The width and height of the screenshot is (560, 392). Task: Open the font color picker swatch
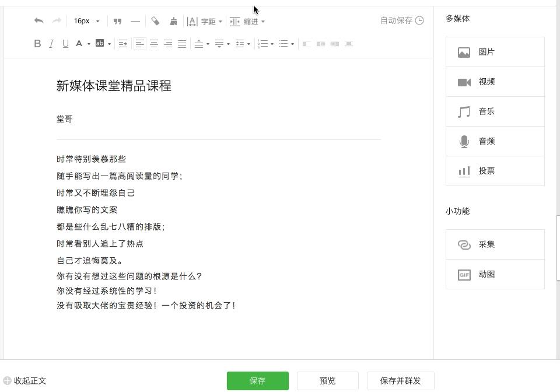80,43
